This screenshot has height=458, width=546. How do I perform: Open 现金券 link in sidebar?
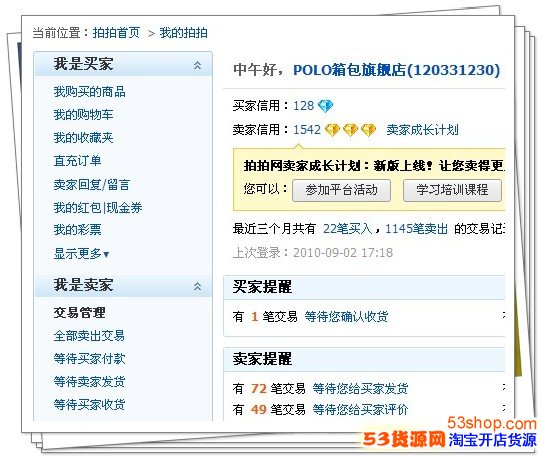click(124, 208)
